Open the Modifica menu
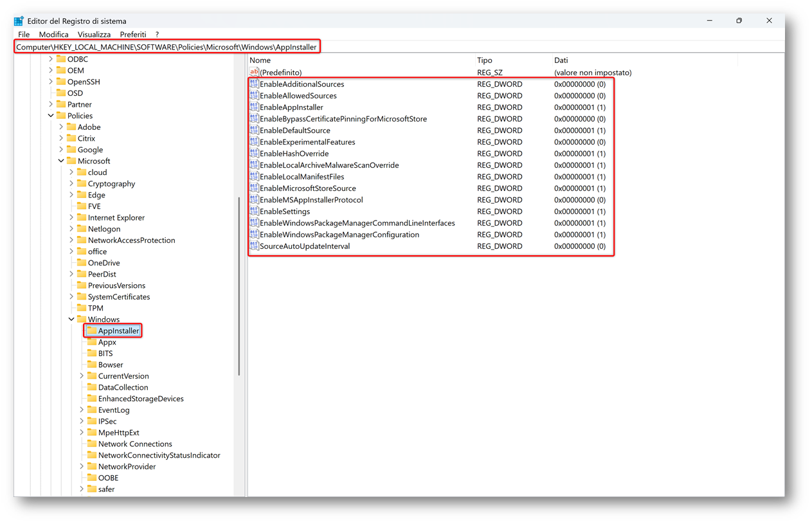812x524 pixels. tap(53, 34)
